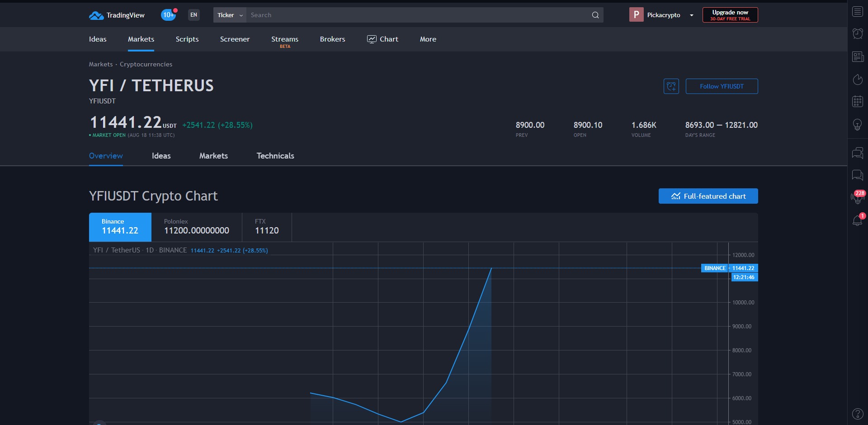
Task: Click the 11441.22 price scale label
Action: tap(744, 268)
